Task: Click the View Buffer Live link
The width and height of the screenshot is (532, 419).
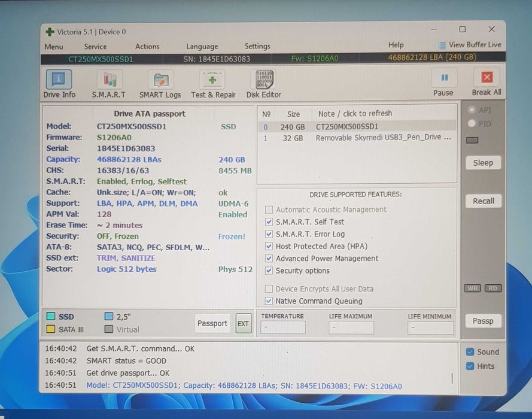Action: click(x=475, y=45)
